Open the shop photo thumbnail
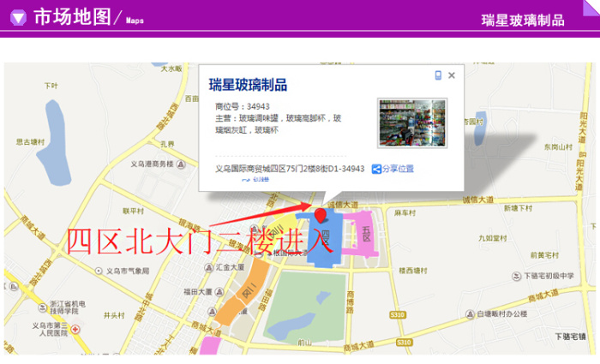This screenshot has width=600, height=364. tap(411, 122)
